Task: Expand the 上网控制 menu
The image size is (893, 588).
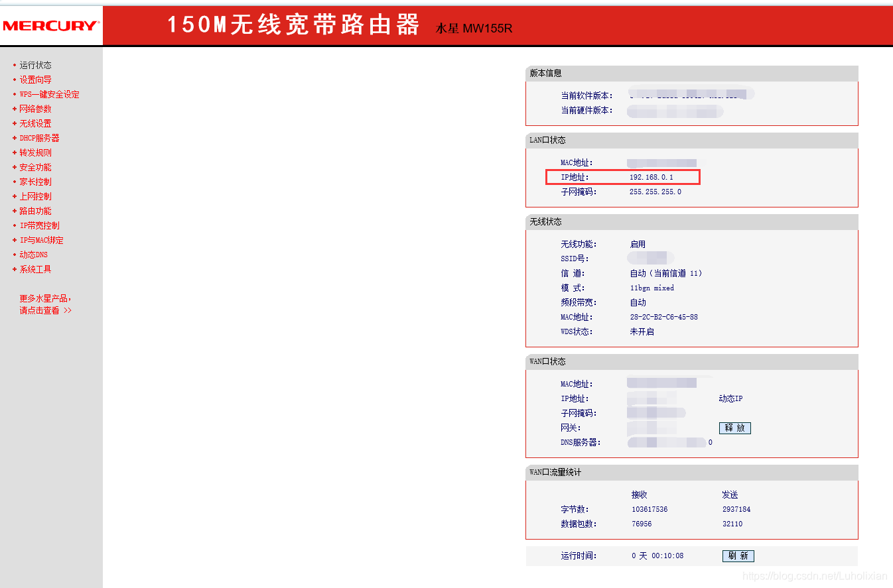Action: coord(35,196)
